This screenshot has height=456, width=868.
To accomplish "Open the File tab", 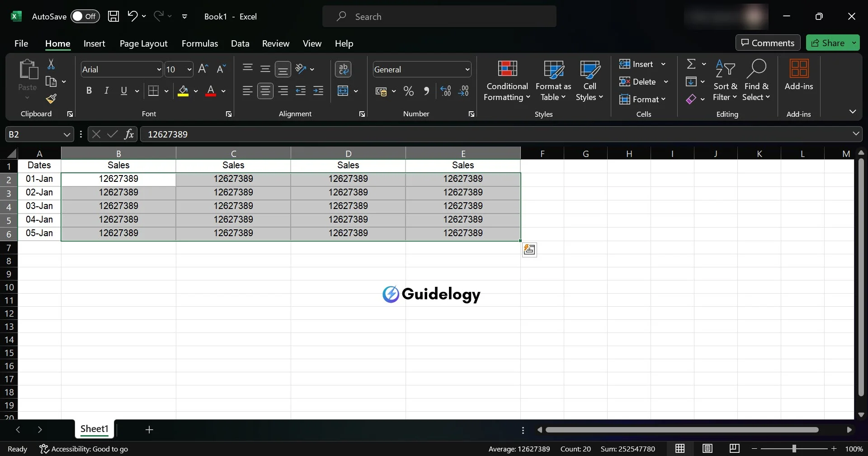I will pyautogui.click(x=21, y=43).
